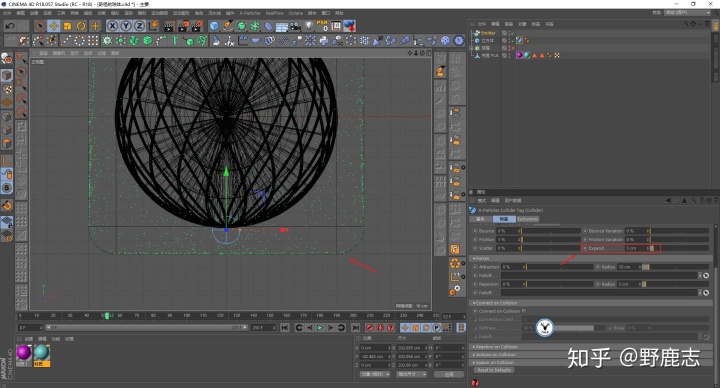Select the cube object row in Object Manager
720x388 pixels.
click(x=487, y=40)
